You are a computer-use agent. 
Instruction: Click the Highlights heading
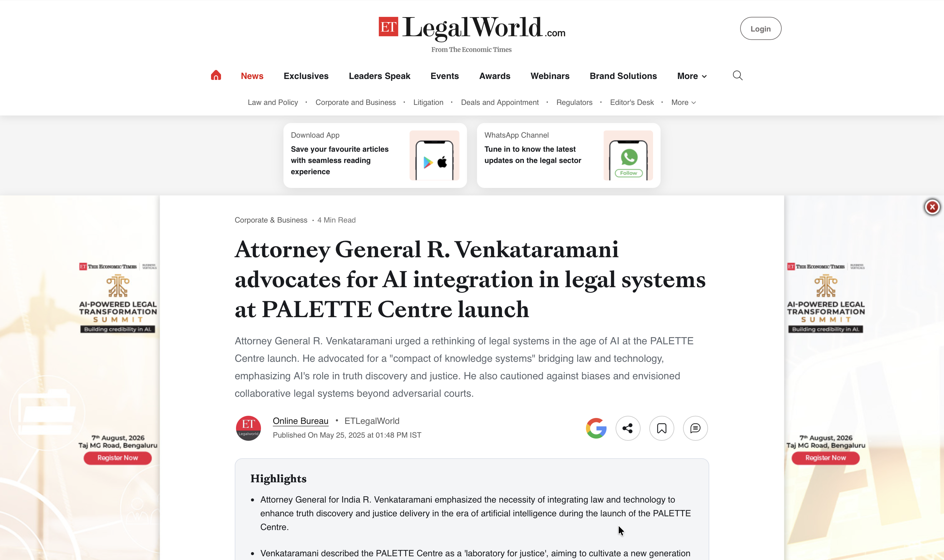(x=278, y=479)
